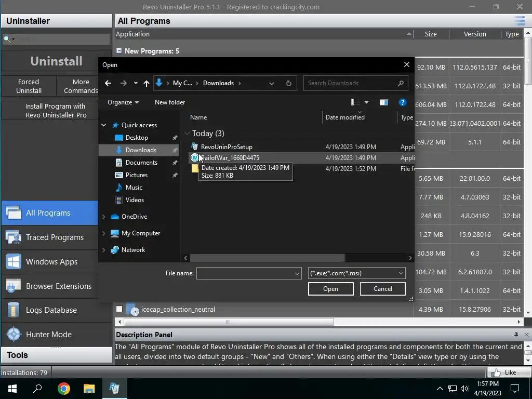Open taskbar search
532x399 pixels.
tap(37, 389)
